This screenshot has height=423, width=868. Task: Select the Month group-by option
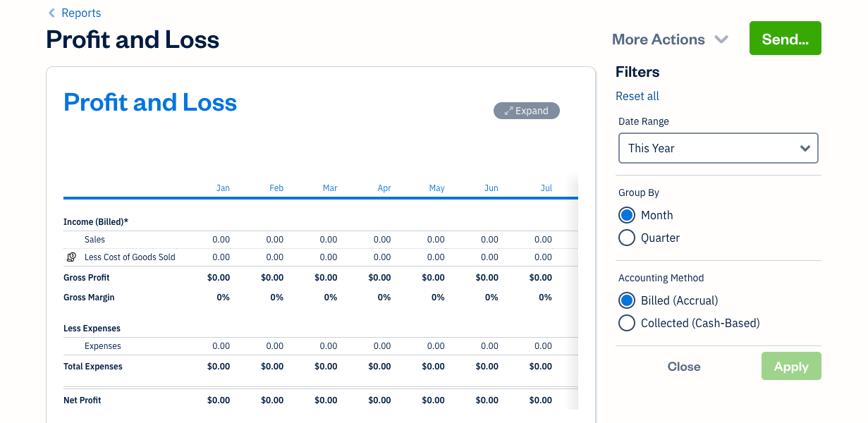point(627,215)
